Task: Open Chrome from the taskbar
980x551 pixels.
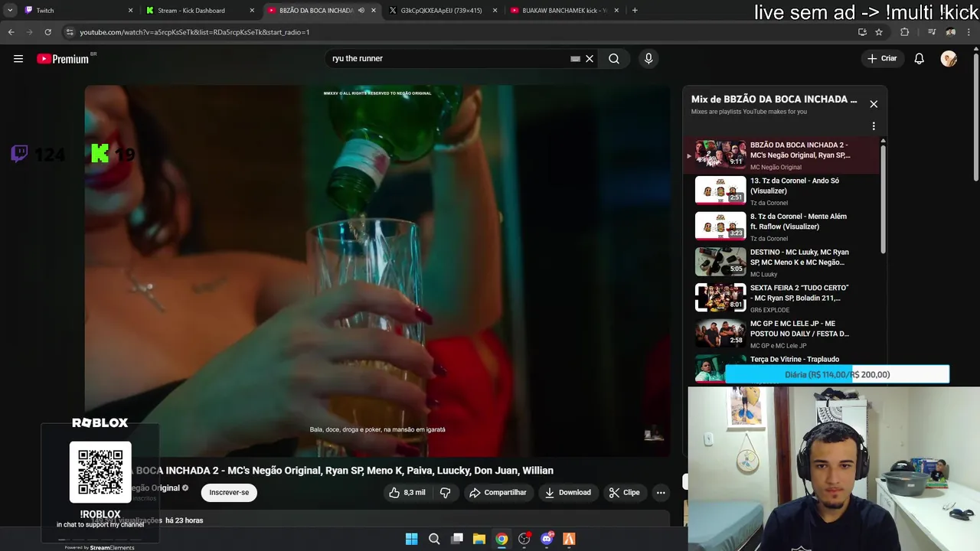Action: click(501, 539)
